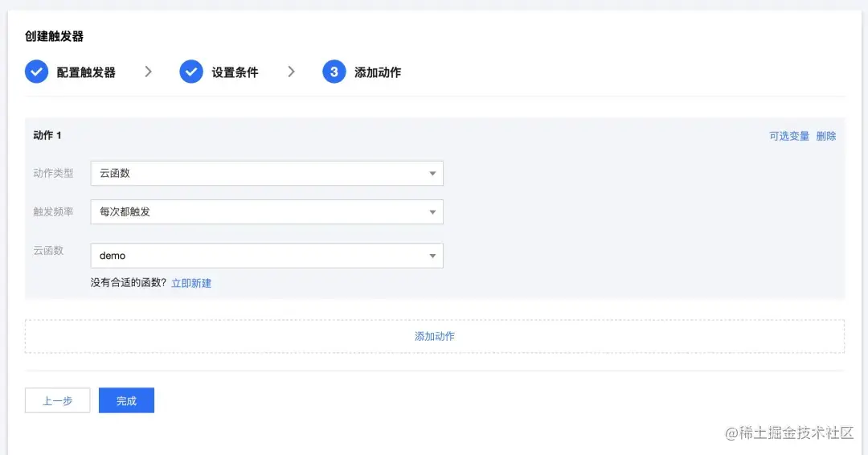The width and height of the screenshot is (868, 455).
Task: Click the blue 完成 button
Action: (x=126, y=401)
